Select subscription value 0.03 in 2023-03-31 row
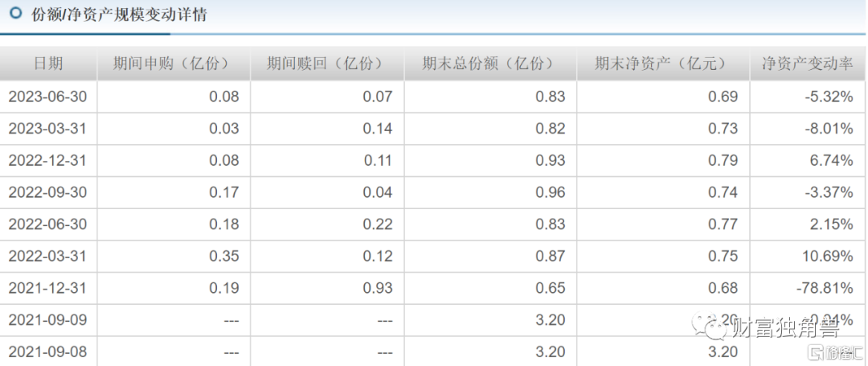The image size is (868, 366). point(224,129)
